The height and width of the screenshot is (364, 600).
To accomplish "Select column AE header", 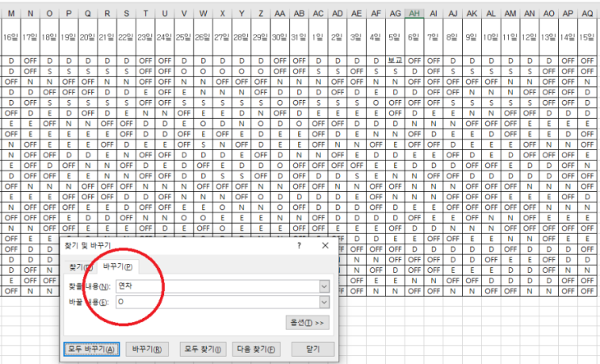I will 357,14.
